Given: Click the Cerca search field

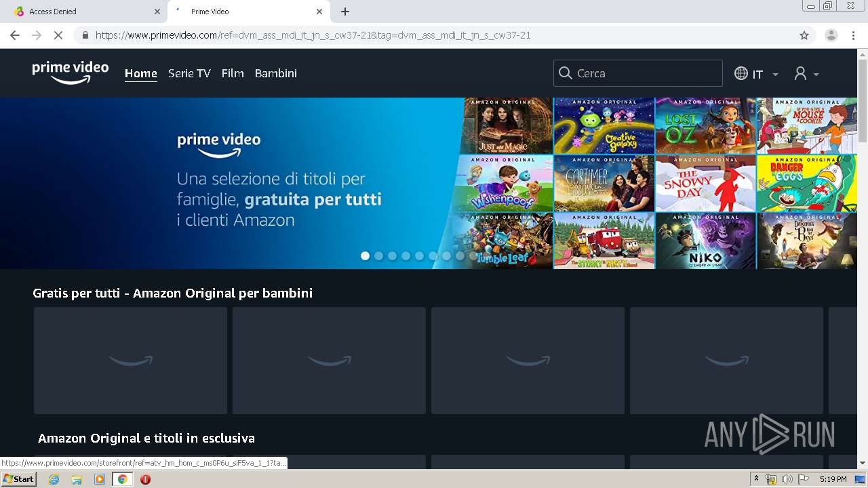Looking at the screenshot, I should [x=638, y=73].
